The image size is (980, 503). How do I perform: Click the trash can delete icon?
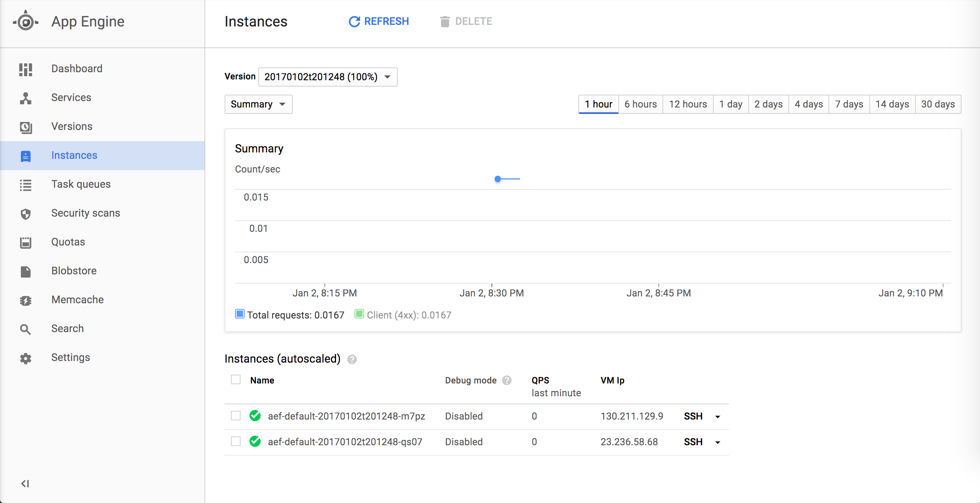[445, 21]
